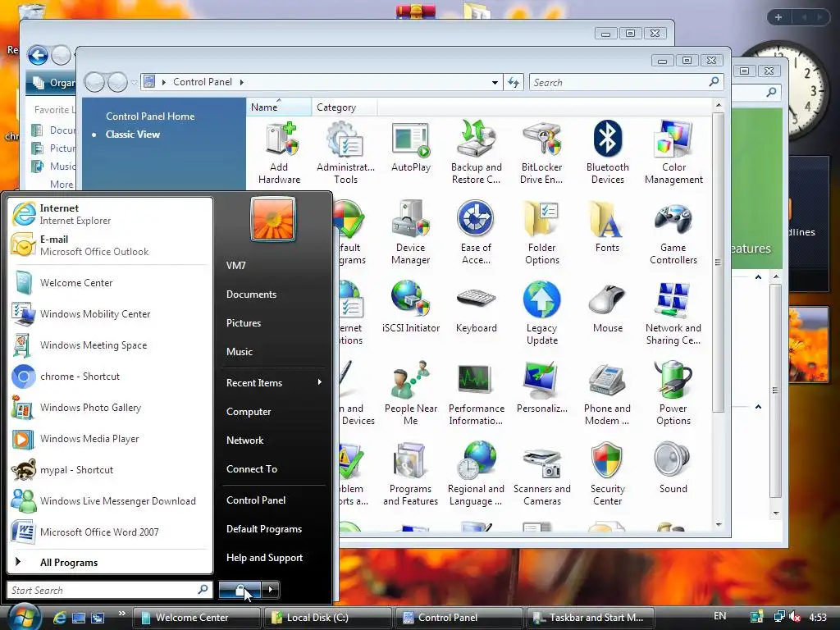Open iSCSI Initiator icon

point(411,308)
